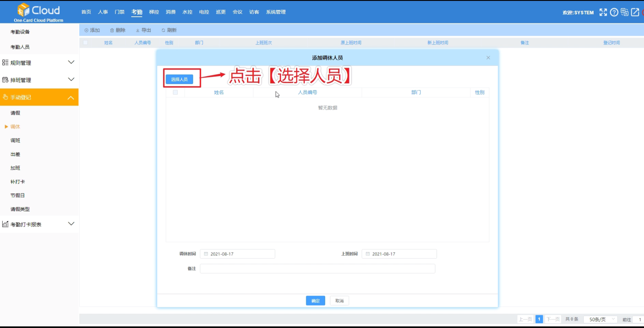This screenshot has width=644, height=328.
Task: Click the 欢迎:SYSTEM user label
Action: pyautogui.click(x=578, y=13)
